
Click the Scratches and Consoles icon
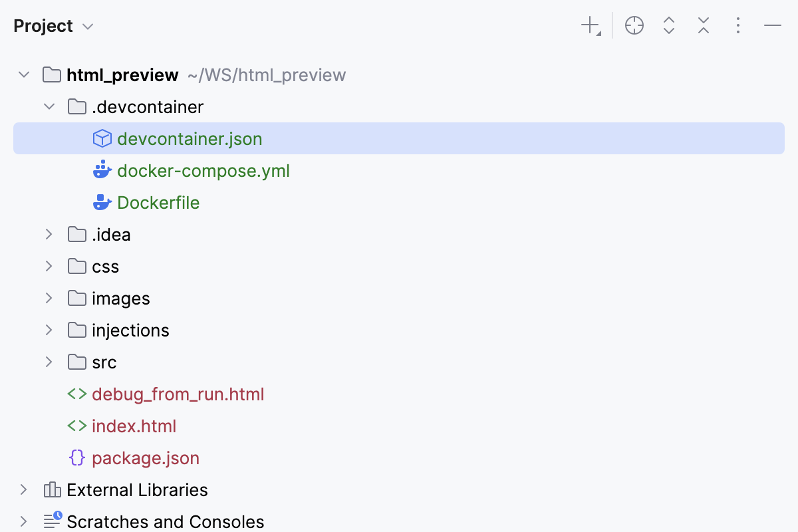[x=51, y=521]
